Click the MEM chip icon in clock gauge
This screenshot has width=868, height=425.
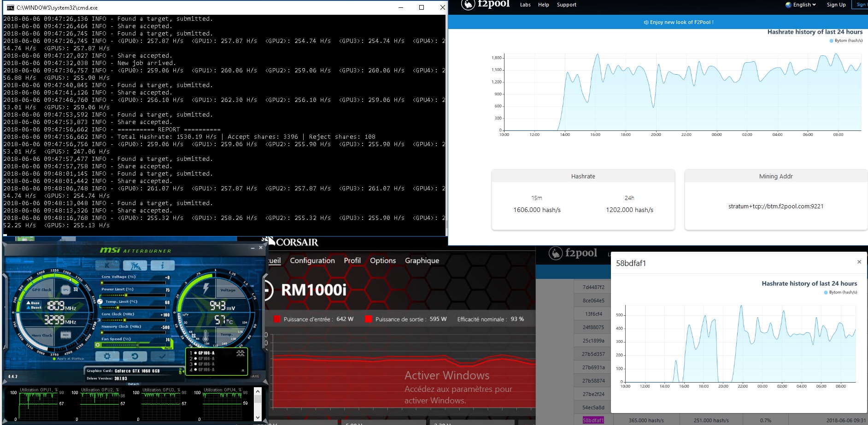tap(66, 335)
